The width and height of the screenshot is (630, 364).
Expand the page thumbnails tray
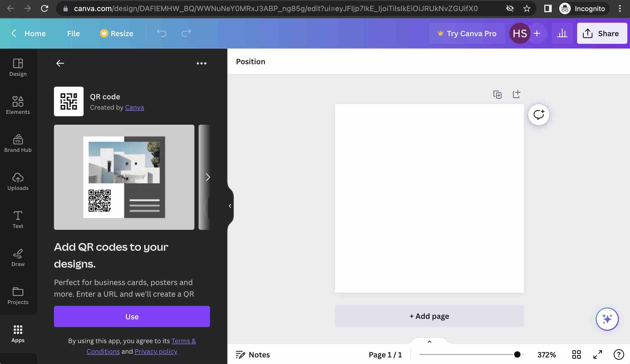tap(429, 342)
